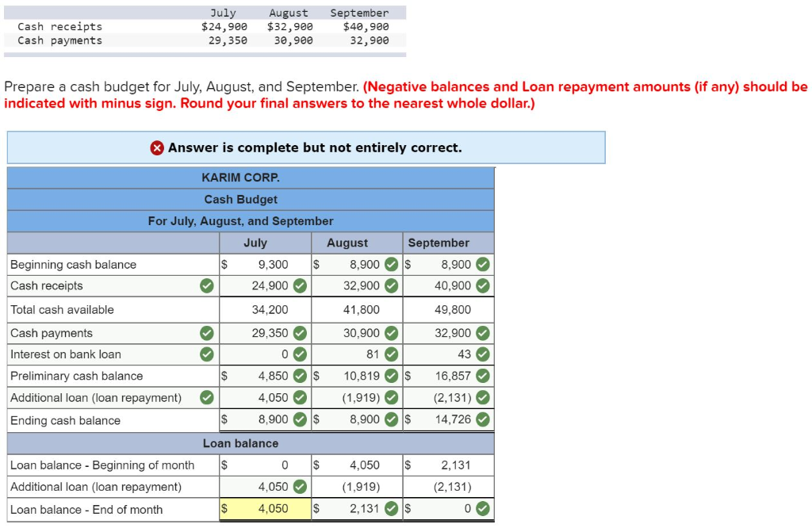This screenshot has width=812, height=528.
Task: Click 'Answer is complete but not entirely correct' message
Action: tap(315, 148)
